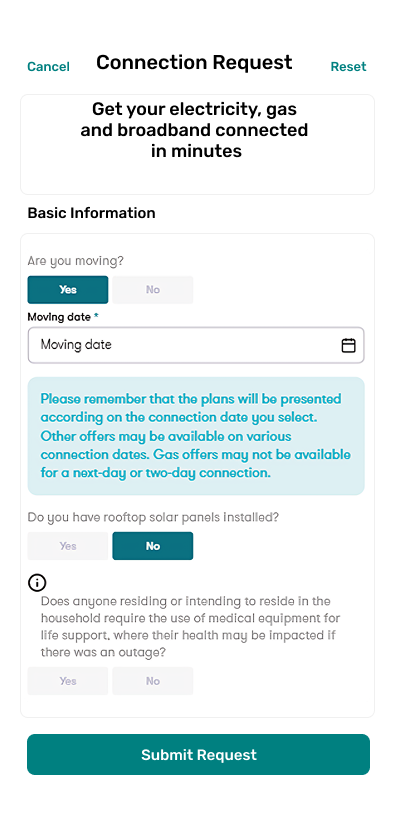Click the Moving date required field label
393x822 pixels.
(x=63, y=317)
